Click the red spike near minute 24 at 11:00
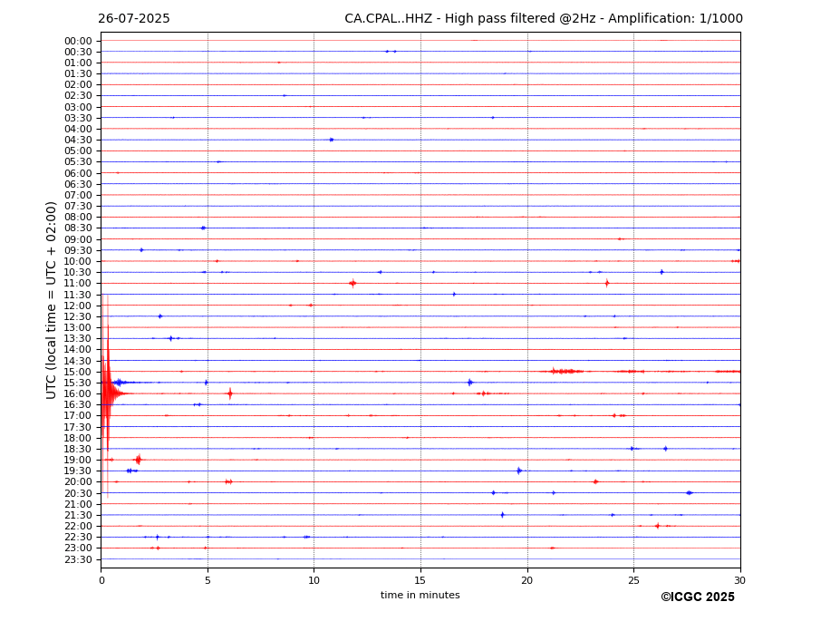This screenshot has height=631, width=840. [607, 283]
